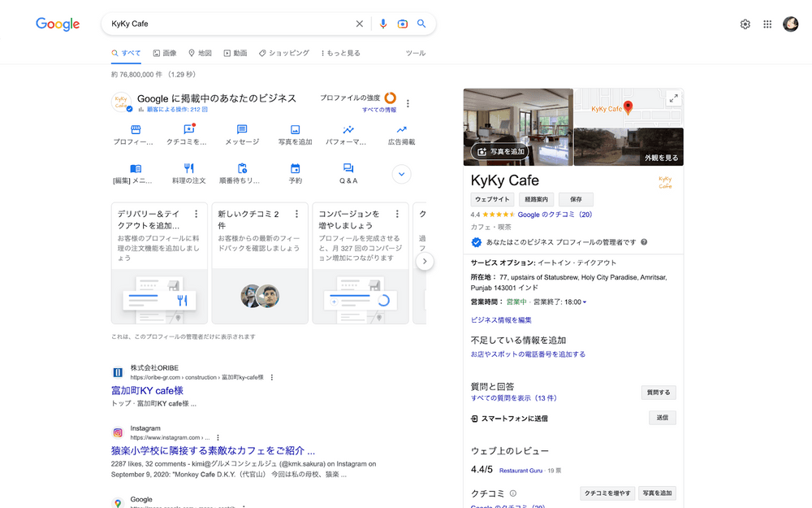The image size is (812, 508).
Task: Switch to the 地図 maps tab
Action: [x=200, y=53]
